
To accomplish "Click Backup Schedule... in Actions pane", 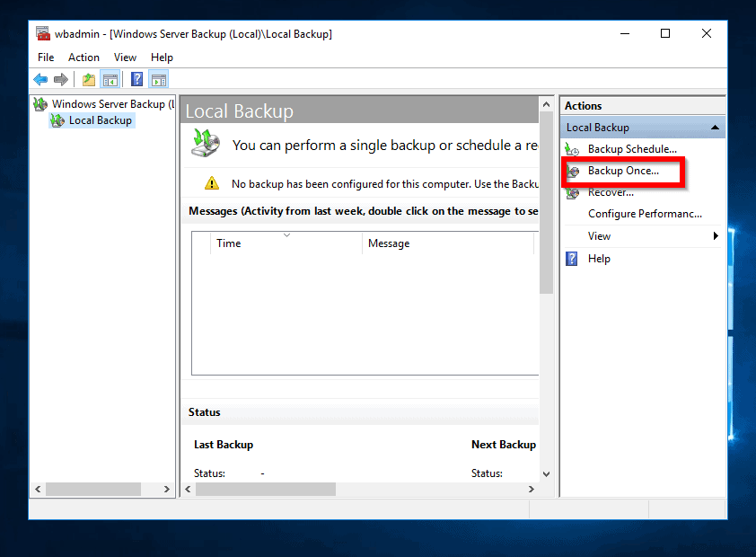I will coord(631,149).
